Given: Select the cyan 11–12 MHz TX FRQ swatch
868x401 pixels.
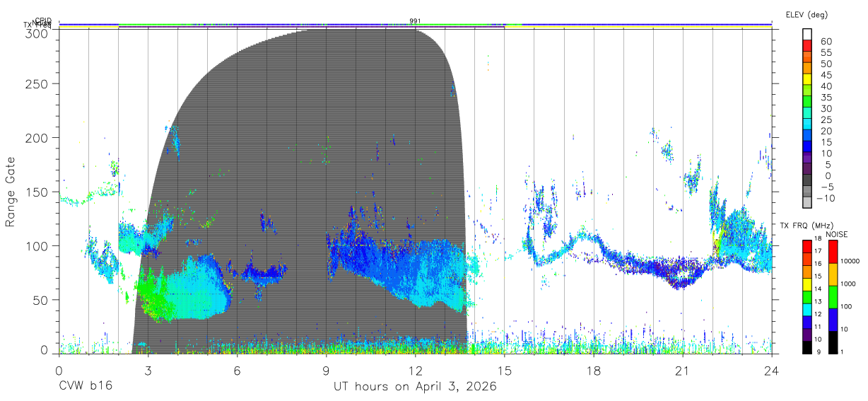Looking at the screenshot, I should 807,310.
